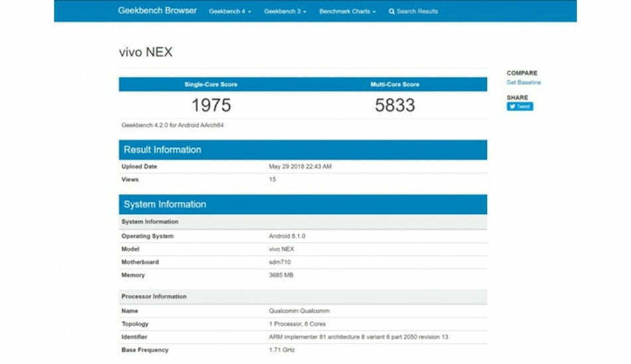The image size is (631, 364).
Task: Share result with the Tweet button
Action: click(520, 106)
